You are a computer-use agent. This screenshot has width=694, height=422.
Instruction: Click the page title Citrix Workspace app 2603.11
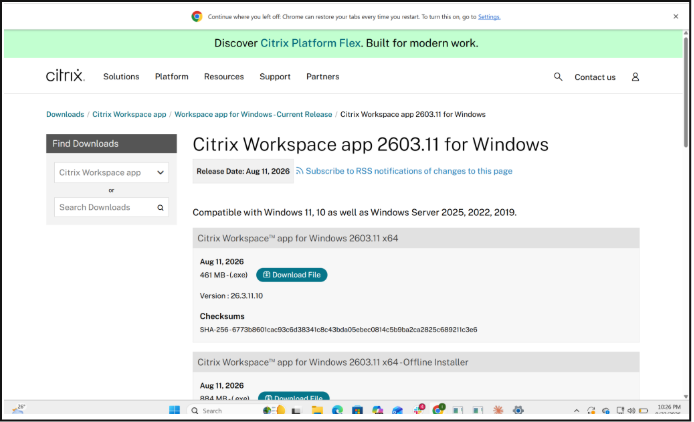click(x=370, y=144)
